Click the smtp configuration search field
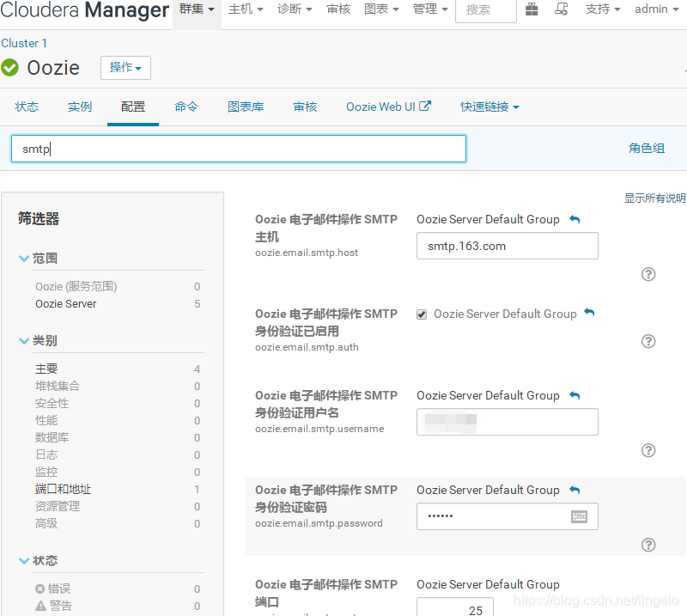687x616 pixels. 239,149
